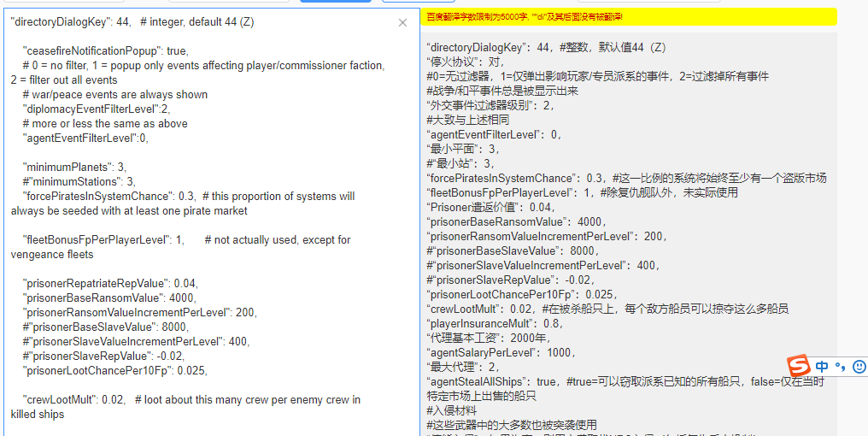Viewport: 868px width, 436px height.
Task: Open the Sogou input method logo menu
Action: [798, 366]
